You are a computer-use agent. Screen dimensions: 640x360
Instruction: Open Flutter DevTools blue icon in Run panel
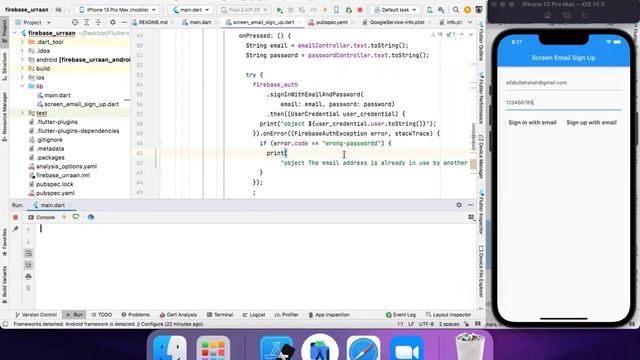click(91, 217)
